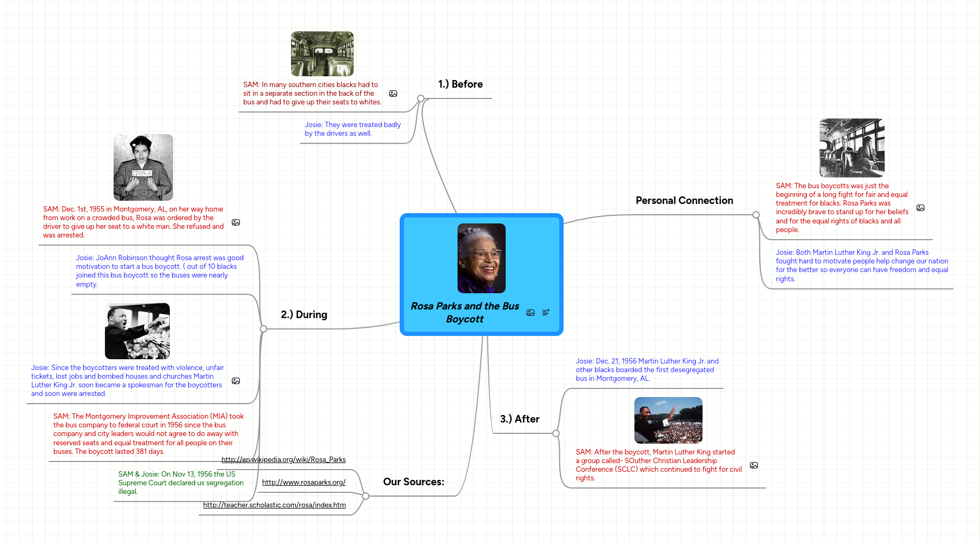The height and width of the screenshot is (541, 980).
Task: Click the image icon beside Rosa's arrest description
Action: (x=235, y=222)
